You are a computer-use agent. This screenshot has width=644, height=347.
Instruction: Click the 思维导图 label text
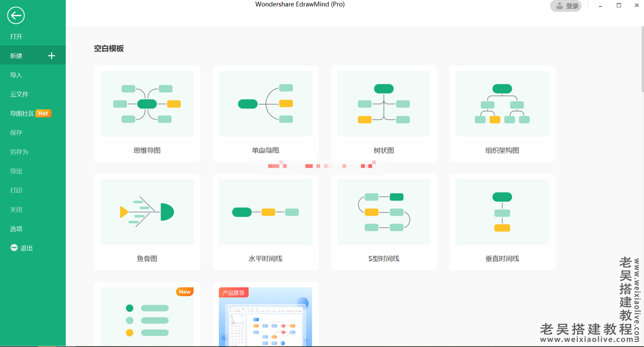click(147, 150)
